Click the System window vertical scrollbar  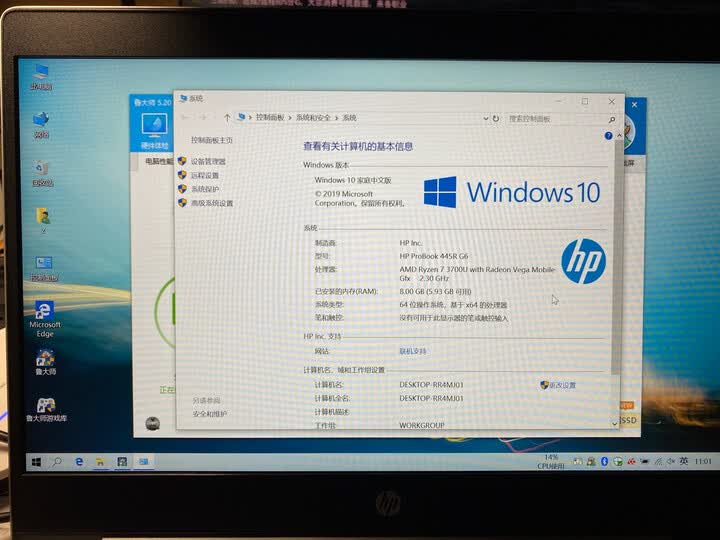tap(616, 257)
